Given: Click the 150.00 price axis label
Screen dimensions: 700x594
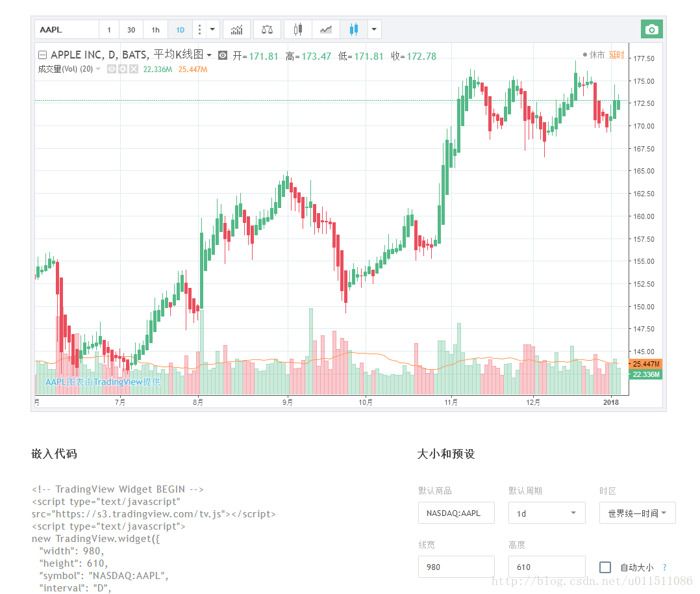Looking at the screenshot, I should coord(644,307).
